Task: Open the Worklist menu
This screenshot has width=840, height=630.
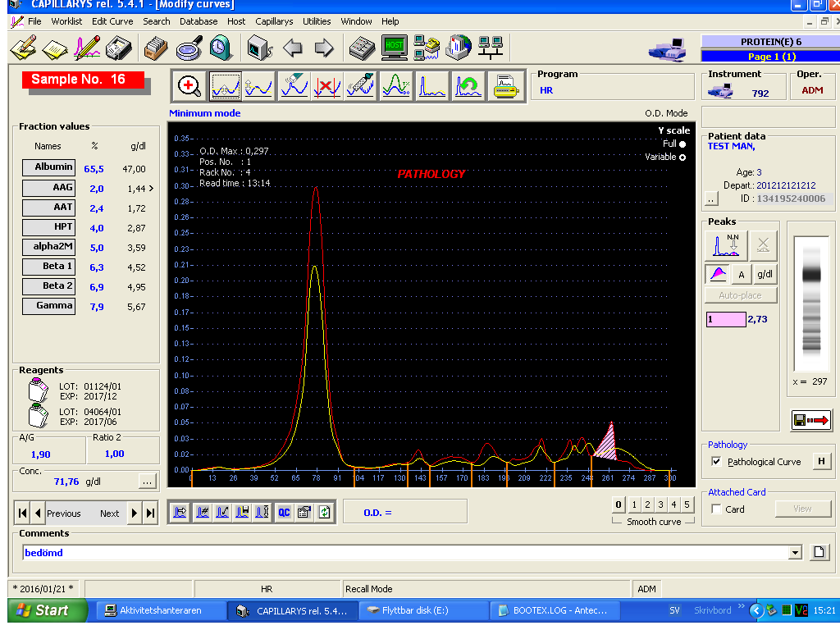Action: (66, 21)
